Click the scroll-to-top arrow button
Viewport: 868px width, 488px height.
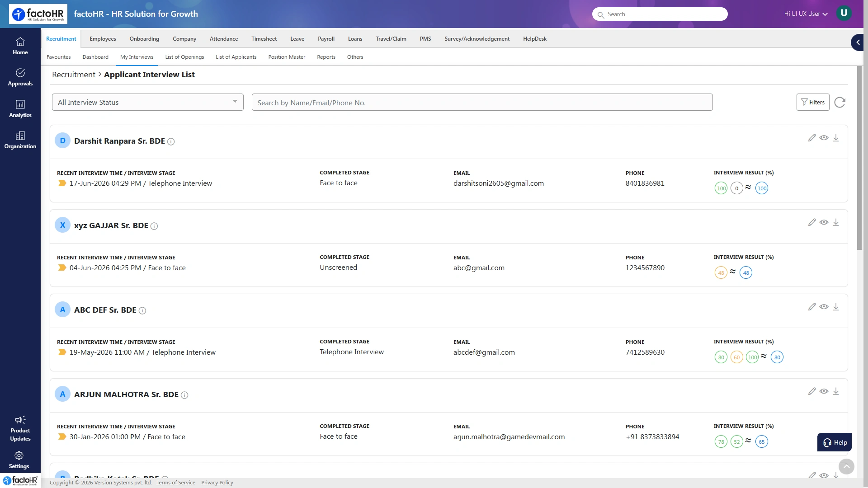[846, 466]
